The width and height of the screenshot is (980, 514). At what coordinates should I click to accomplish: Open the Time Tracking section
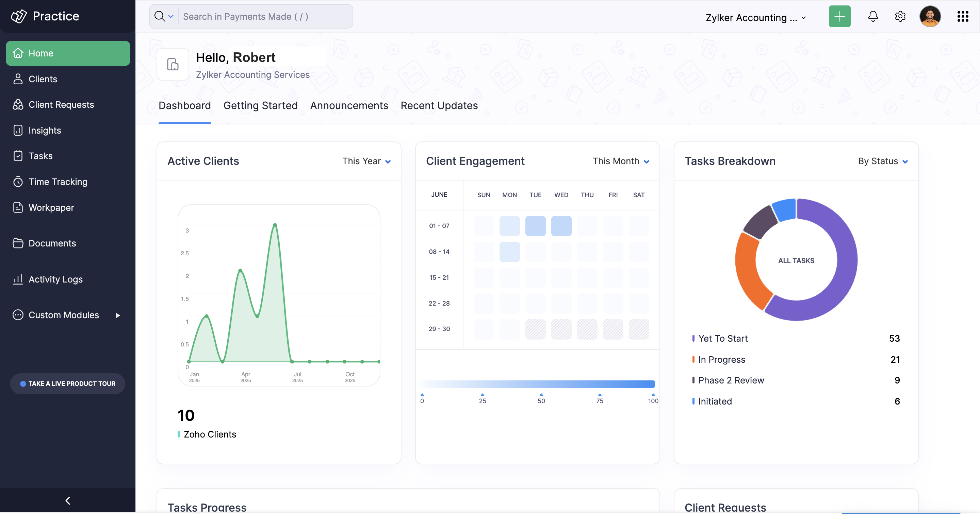58,182
